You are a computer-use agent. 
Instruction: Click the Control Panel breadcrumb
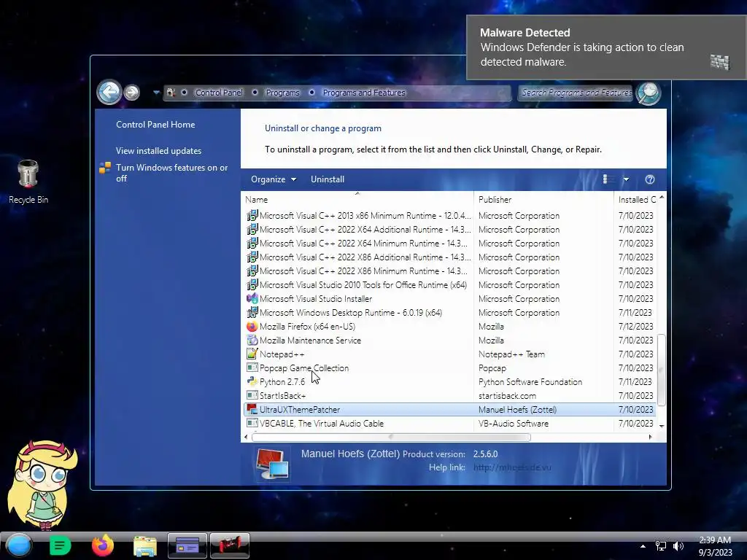[219, 93]
